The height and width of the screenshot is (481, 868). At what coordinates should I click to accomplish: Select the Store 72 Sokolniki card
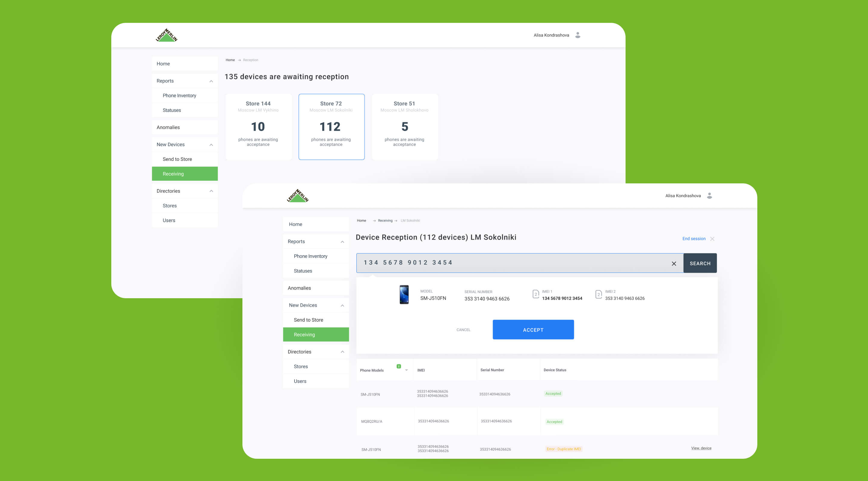pos(331,127)
